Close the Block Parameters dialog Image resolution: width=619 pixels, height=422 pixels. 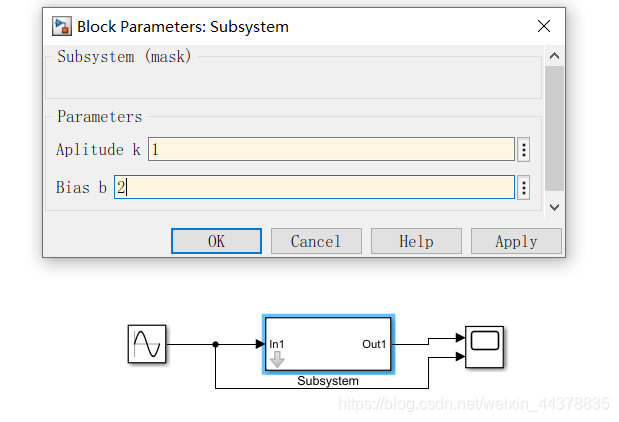point(543,27)
